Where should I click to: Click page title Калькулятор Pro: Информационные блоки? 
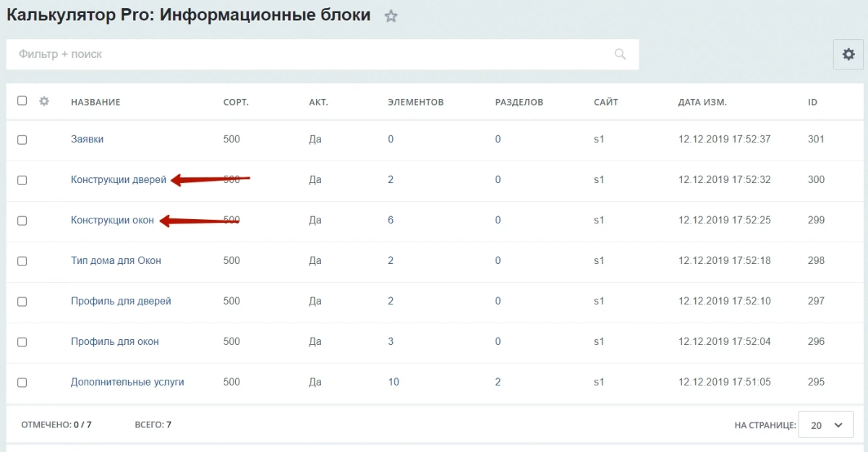(x=189, y=15)
